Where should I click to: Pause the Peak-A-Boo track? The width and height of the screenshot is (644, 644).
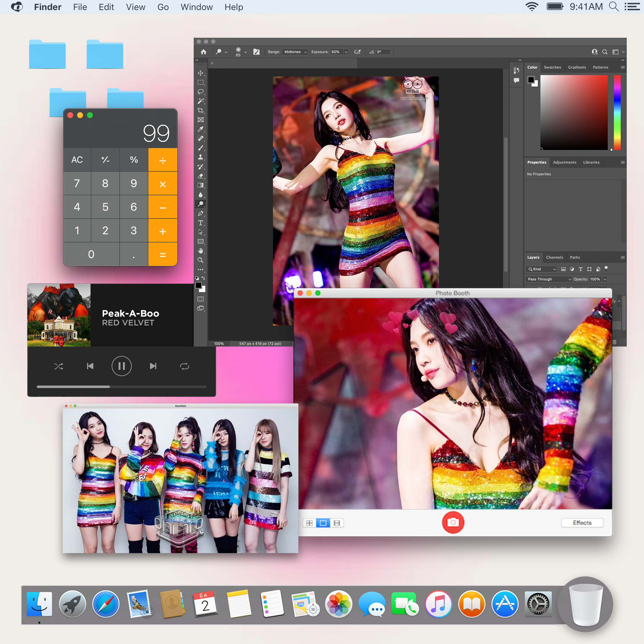(x=121, y=366)
